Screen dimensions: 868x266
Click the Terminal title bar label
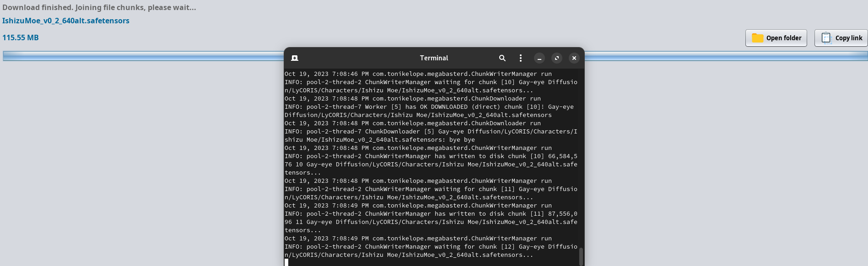tap(433, 58)
